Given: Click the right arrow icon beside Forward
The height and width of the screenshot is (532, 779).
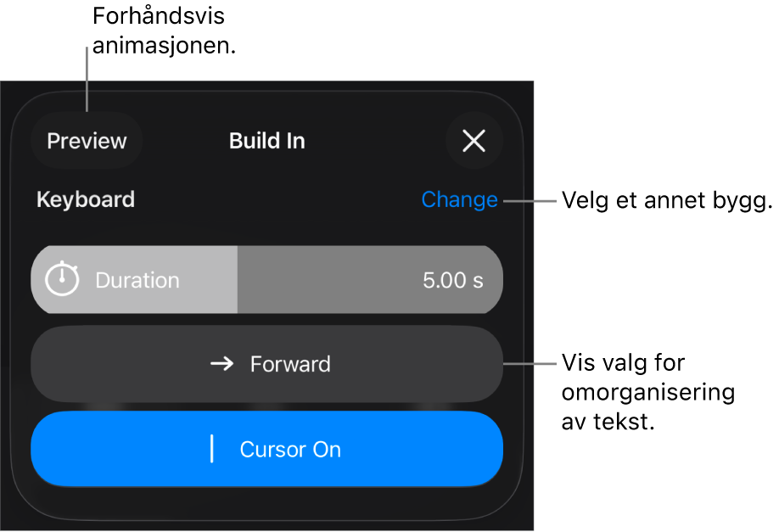Looking at the screenshot, I should pos(222,364).
